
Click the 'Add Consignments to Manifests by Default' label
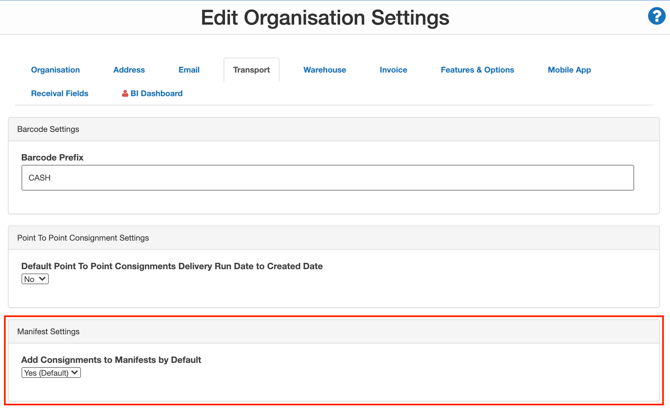coord(111,360)
